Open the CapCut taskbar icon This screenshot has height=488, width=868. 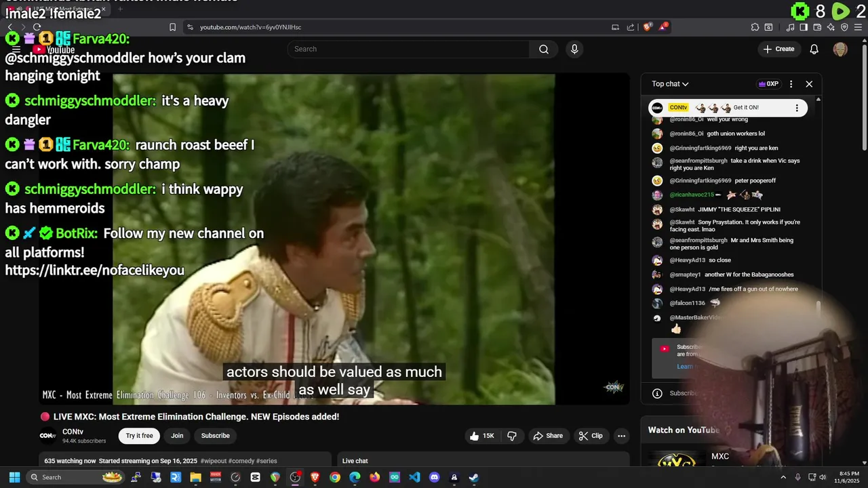tap(256, 477)
